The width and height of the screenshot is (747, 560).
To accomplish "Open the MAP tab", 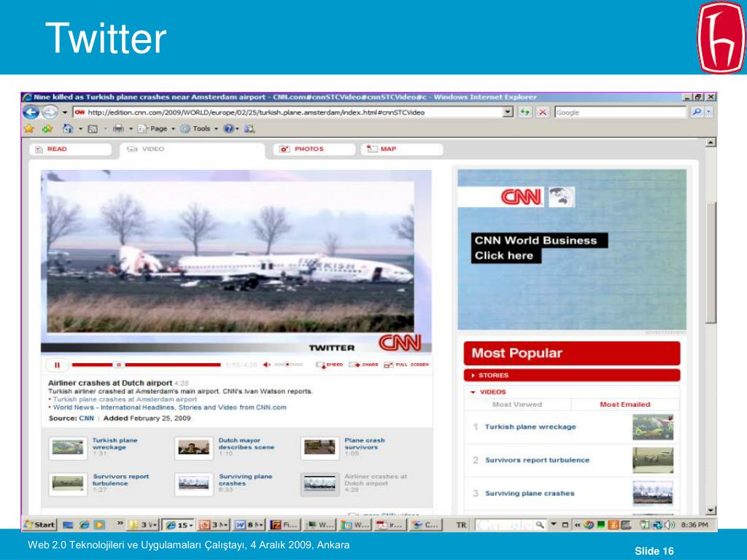I will click(402, 149).
